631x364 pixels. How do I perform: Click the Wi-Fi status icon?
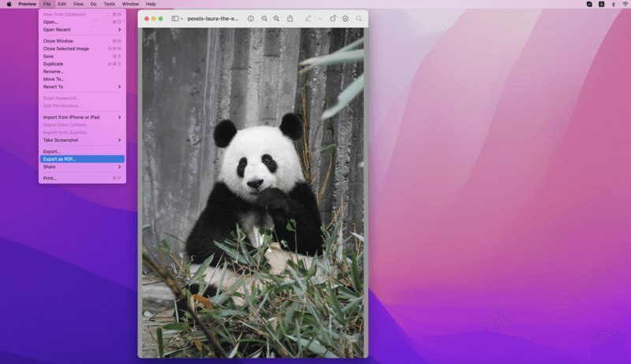tap(625, 4)
